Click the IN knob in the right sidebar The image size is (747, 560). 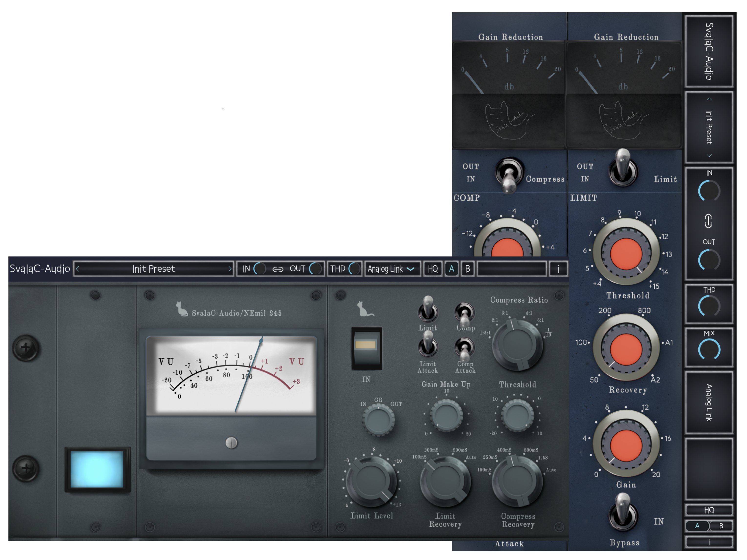pos(709,191)
